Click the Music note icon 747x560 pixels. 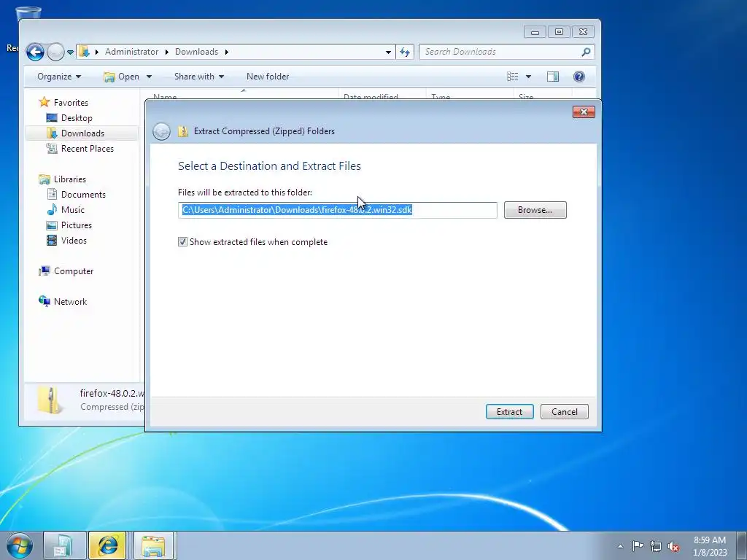[52, 209]
